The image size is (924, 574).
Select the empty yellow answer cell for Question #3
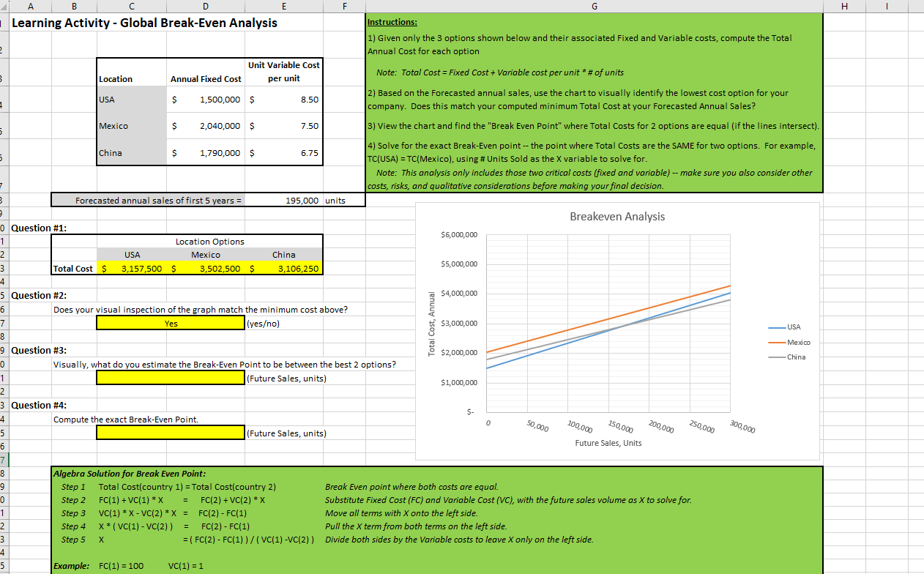click(171, 378)
